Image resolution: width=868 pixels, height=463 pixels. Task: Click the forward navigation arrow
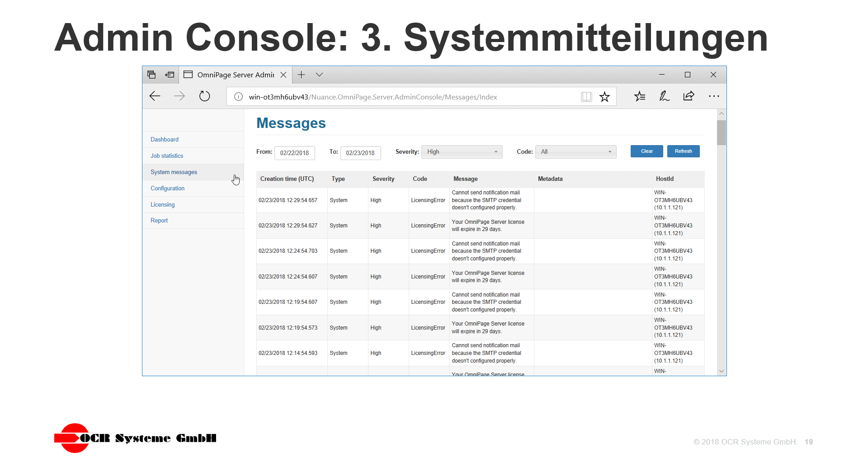click(179, 96)
